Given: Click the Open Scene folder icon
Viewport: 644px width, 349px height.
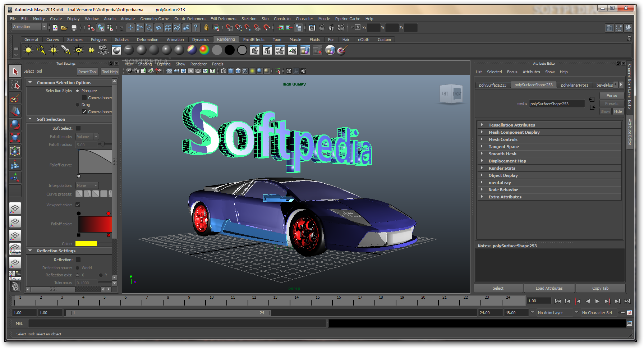Looking at the screenshot, I should [64, 28].
